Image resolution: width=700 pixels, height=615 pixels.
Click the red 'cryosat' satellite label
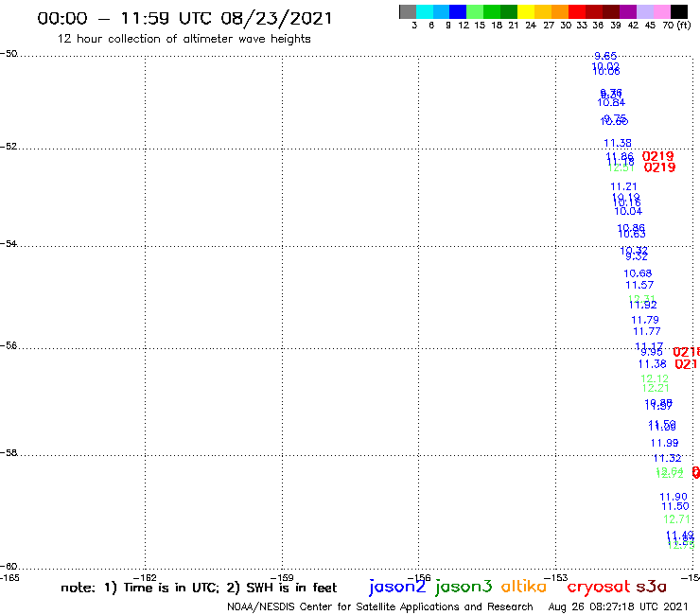pos(599,587)
